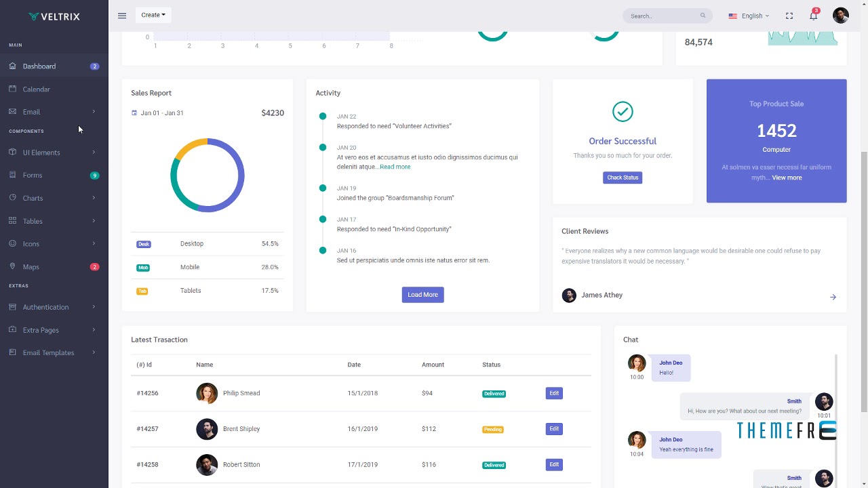Click the search magnifier icon

tap(703, 16)
